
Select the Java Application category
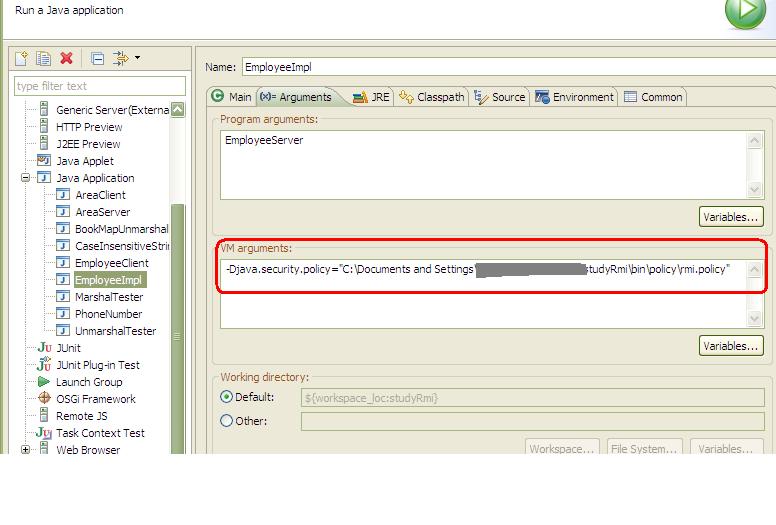pos(95,178)
